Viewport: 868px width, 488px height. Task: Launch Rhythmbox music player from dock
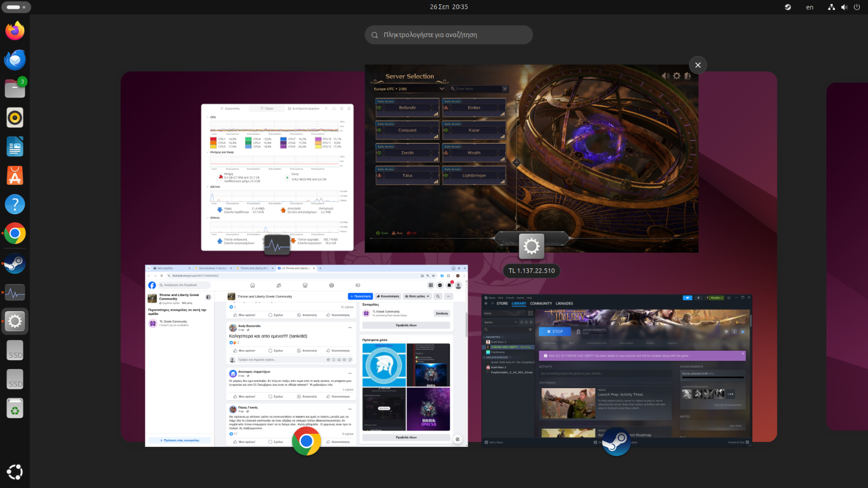pos(15,118)
